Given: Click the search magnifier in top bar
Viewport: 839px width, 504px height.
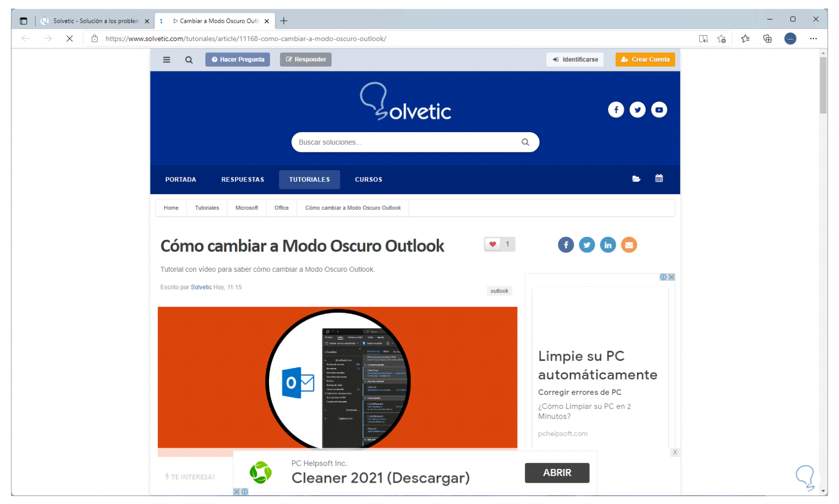Looking at the screenshot, I should pyautogui.click(x=189, y=60).
